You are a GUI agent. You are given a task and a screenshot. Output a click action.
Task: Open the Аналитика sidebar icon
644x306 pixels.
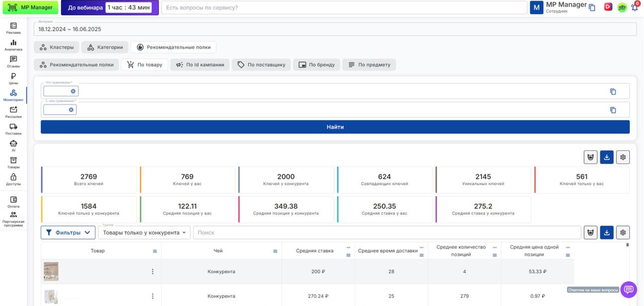point(13,45)
